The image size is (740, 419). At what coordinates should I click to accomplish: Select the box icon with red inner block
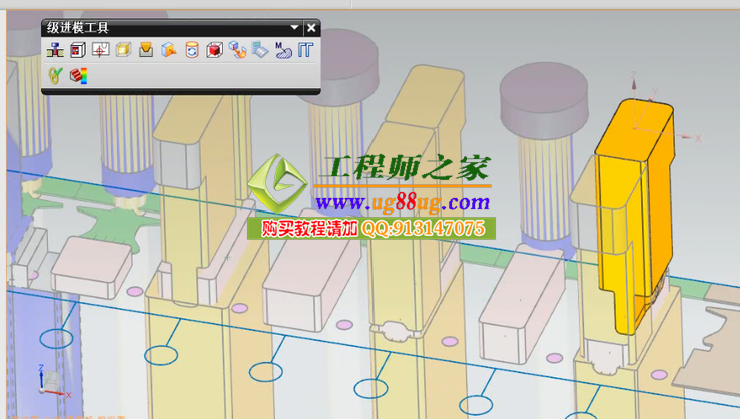[77, 50]
